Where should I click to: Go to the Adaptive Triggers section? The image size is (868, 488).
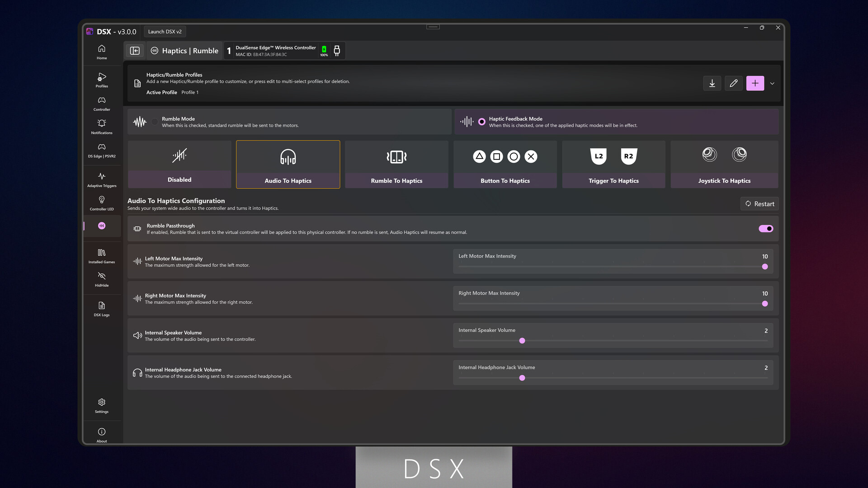click(101, 179)
